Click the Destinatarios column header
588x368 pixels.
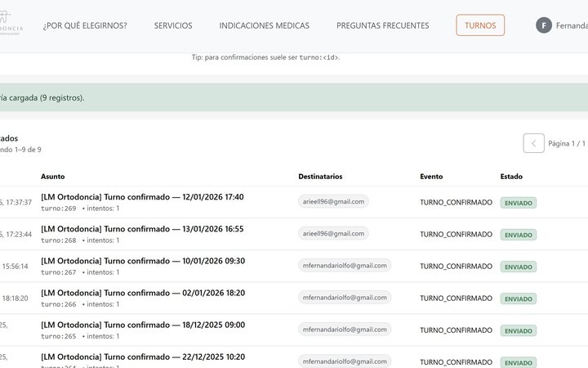pyautogui.click(x=320, y=176)
